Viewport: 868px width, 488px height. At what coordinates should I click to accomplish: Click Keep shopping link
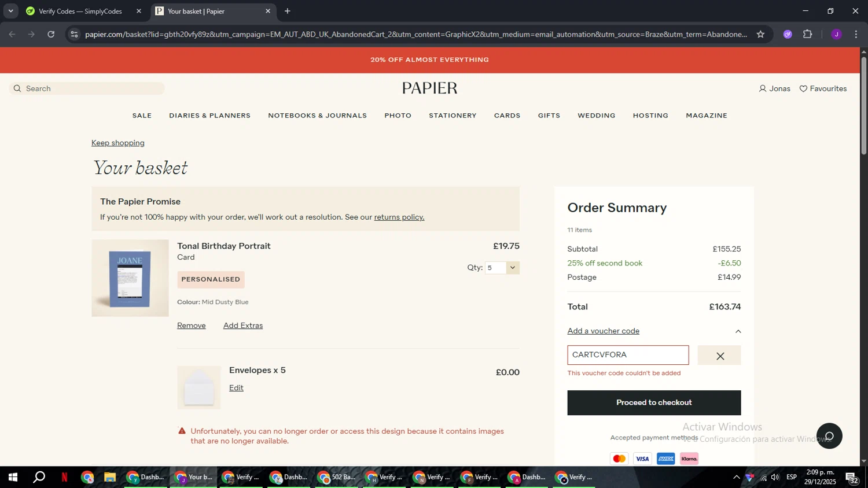pyautogui.click(x=118, y=143)
